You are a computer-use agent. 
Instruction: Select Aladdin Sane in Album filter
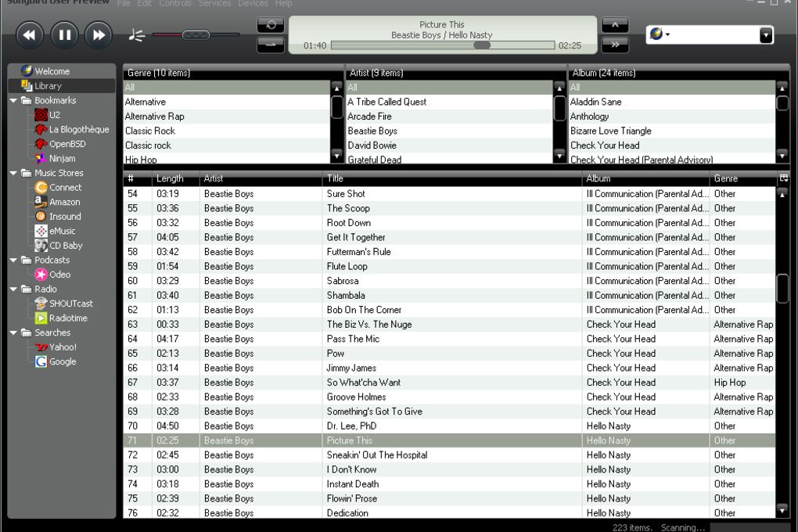point(672,102)
